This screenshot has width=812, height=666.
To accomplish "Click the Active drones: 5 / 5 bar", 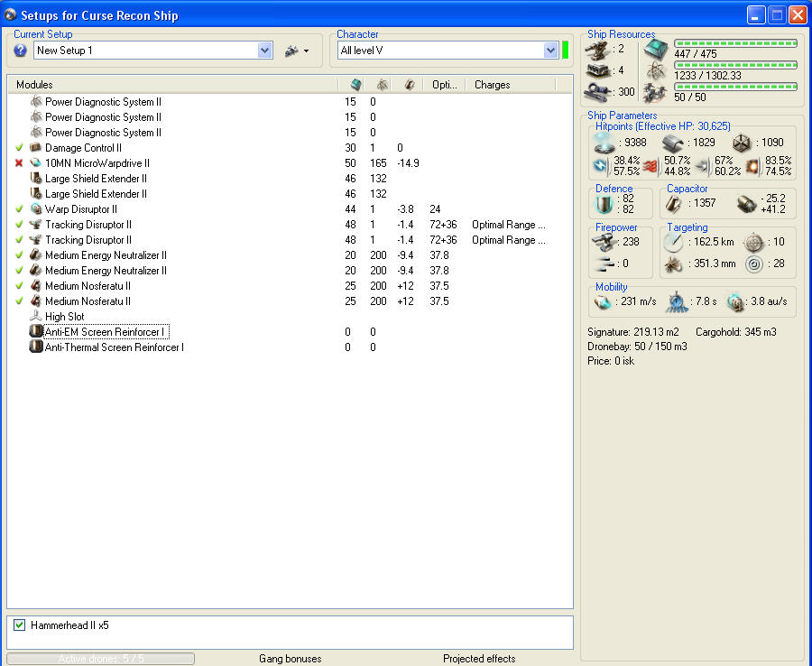I will tap(100, 659).
